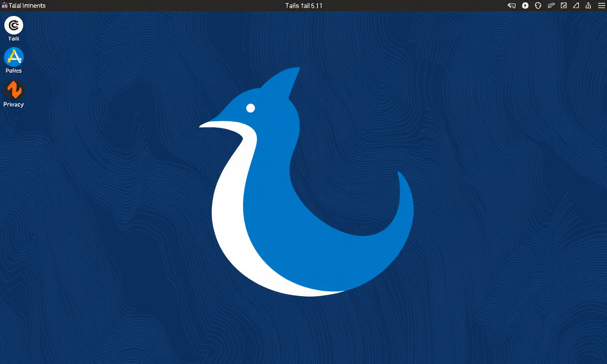
Task: Open the top-left applications menu
Action: (24, 6)
